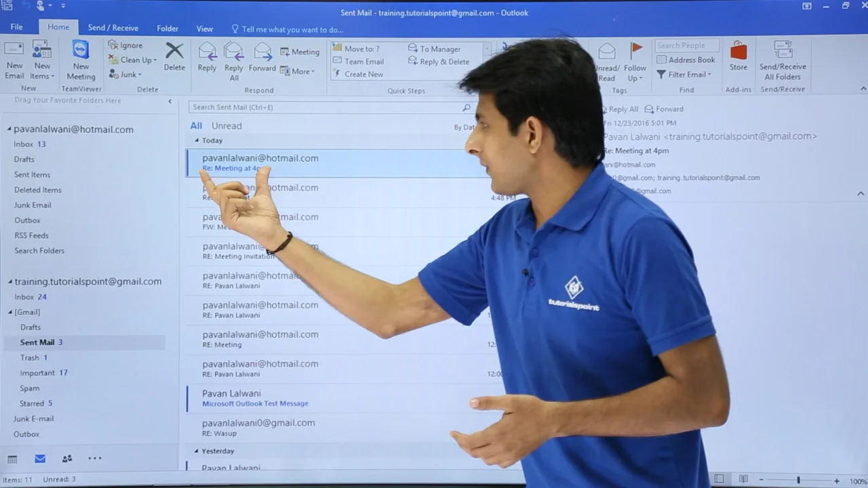Collapse the Today message group
The image size is (868, 488).
coord(197,140)
